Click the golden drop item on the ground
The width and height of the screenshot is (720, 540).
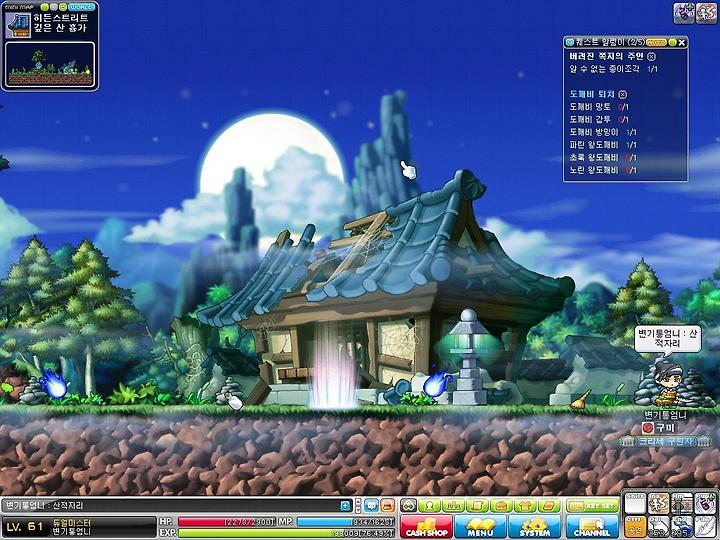(x=582, y=400)
